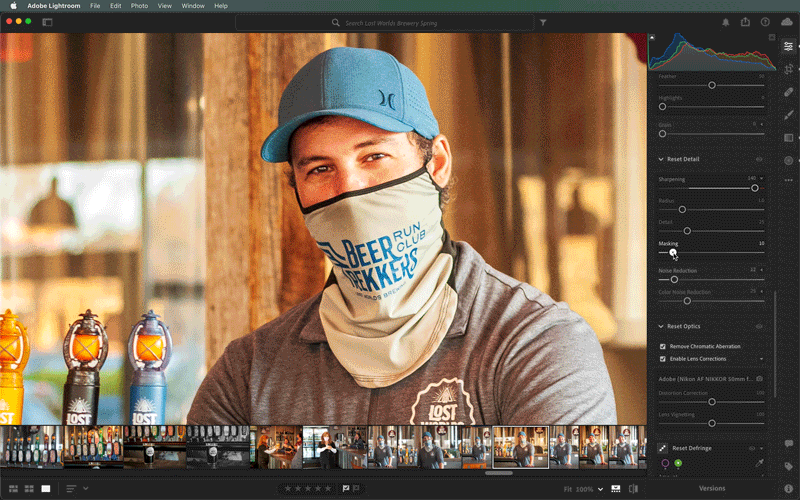The width and height of the screenshot is (800, 500).
Task: Select the purple defringe swatch
Action: pyautogui.click(x=665, y=463)
